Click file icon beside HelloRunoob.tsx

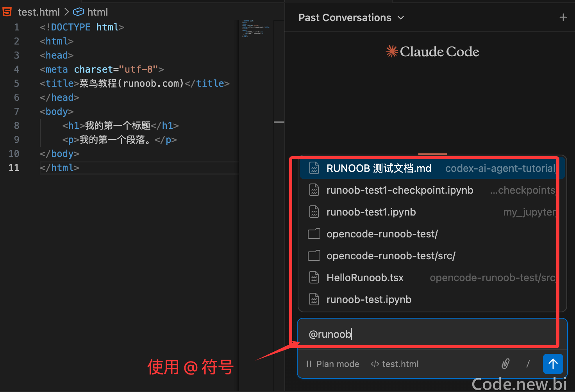pyautogui.click(x=314, y=278)
